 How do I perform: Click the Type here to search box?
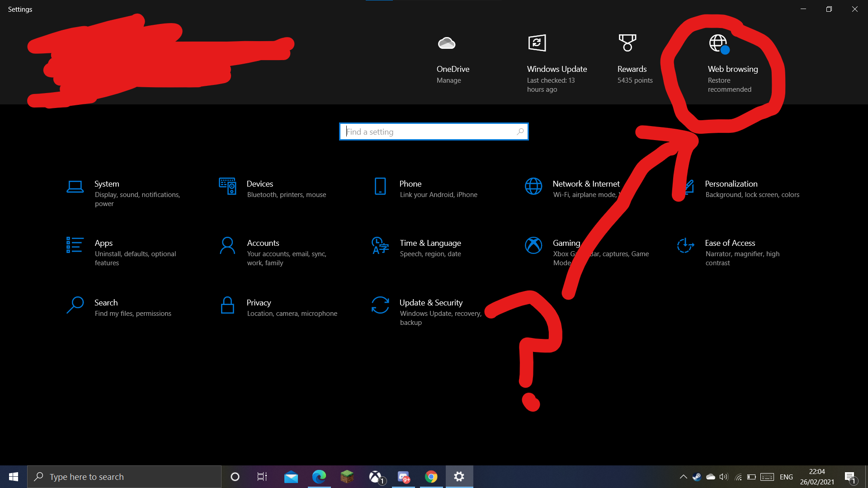[x=124, y=477]
